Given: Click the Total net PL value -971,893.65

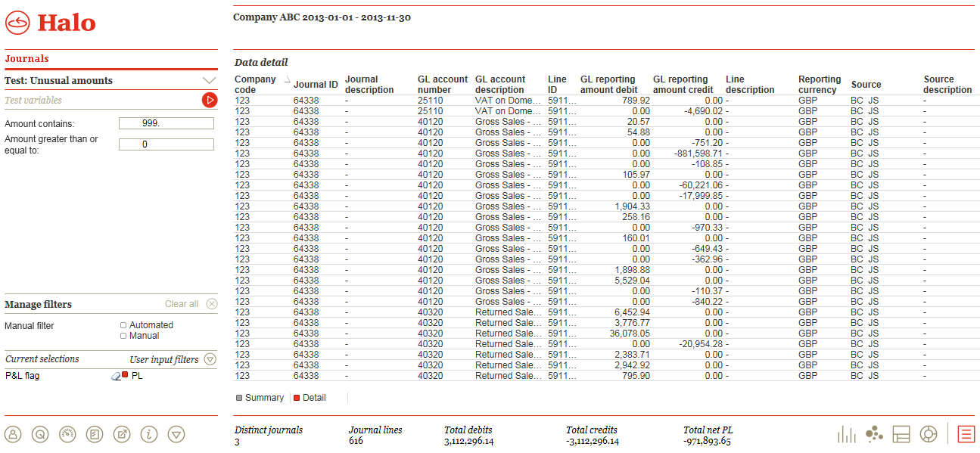Looking at the screenshot, I should pyautogui.click(x=707, y=442).
